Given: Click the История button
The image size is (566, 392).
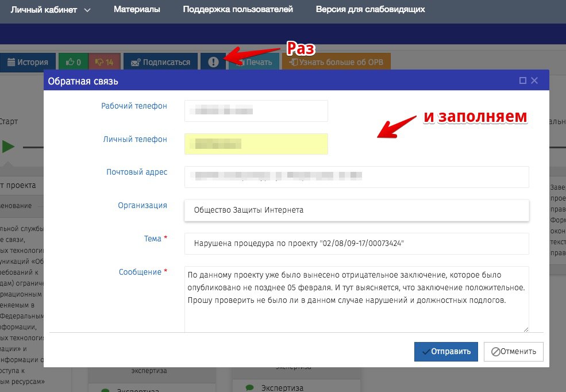Looking at the screenshot, I should click(28, 62).
